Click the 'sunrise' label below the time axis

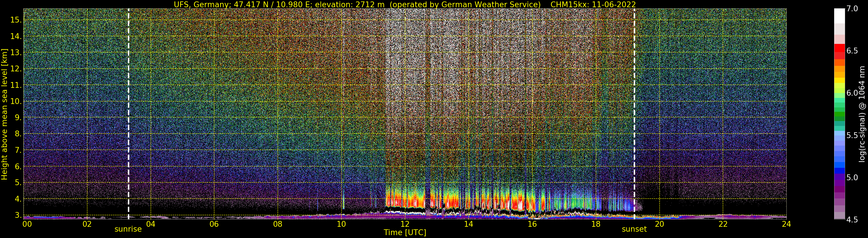(x=128, y=229)
